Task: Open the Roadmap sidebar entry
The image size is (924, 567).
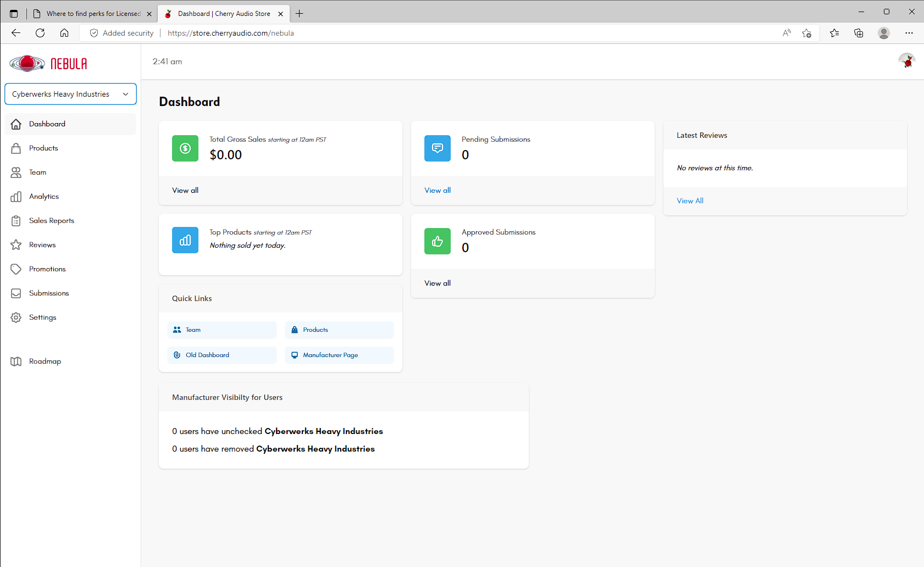Action: pos(70,362)
